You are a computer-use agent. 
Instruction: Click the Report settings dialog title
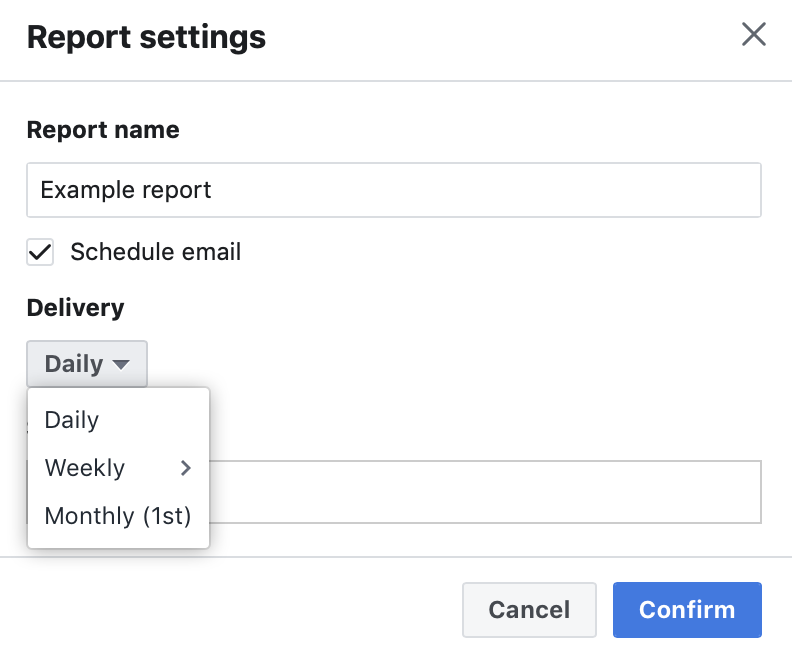pyautogui.click(x=146, y=37)
